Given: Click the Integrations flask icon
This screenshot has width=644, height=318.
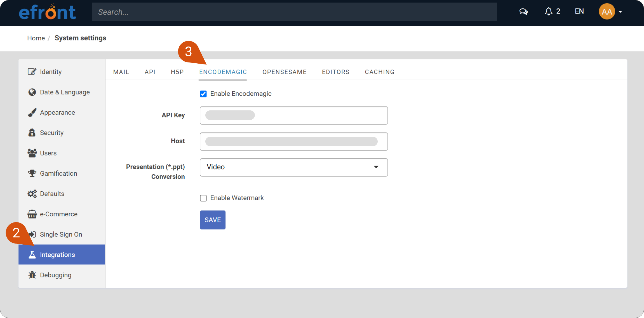Looking at the screenshot, I should 32,255.
